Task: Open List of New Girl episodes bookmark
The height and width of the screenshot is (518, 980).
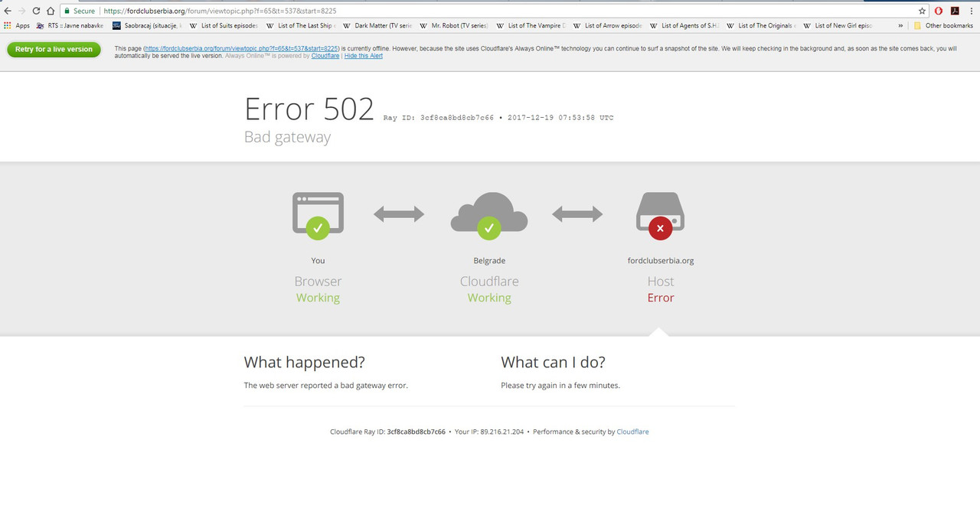Action: point(838,25)
